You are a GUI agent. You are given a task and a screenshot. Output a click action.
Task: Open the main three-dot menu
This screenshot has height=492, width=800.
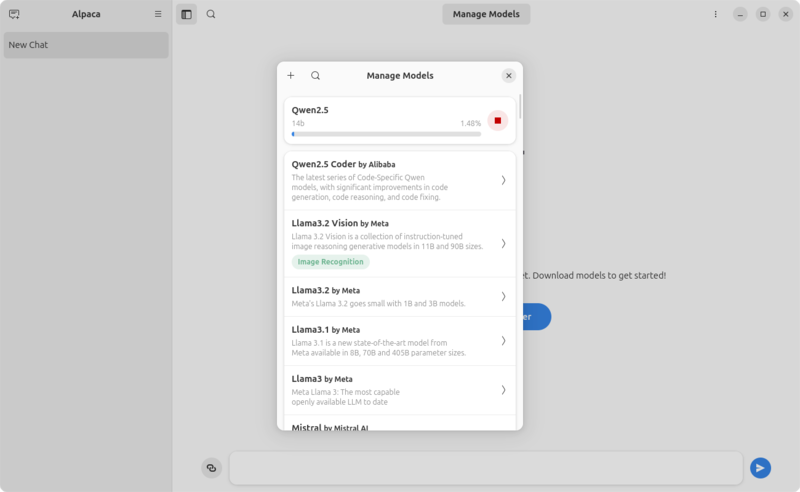[715, 14]
